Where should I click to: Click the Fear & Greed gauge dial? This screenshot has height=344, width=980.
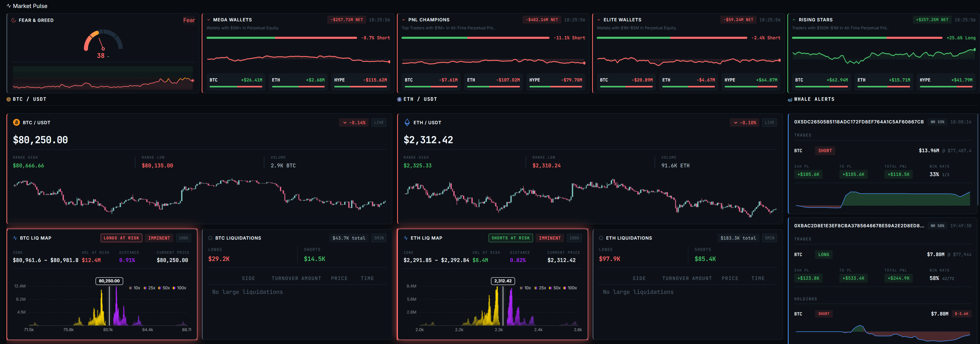103,40
